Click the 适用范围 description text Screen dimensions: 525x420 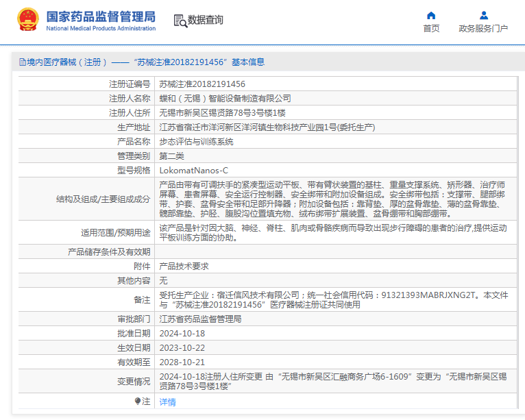click(x=333, y=232)
